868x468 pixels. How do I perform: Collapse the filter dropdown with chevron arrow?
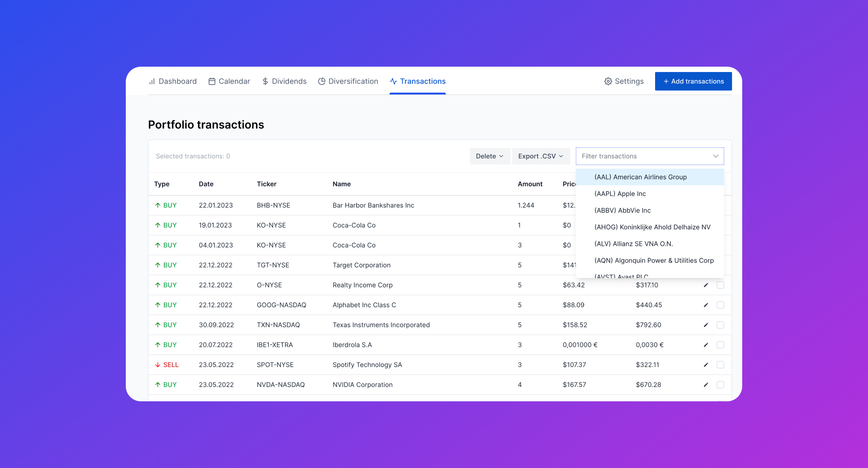(x=715, y=156)
